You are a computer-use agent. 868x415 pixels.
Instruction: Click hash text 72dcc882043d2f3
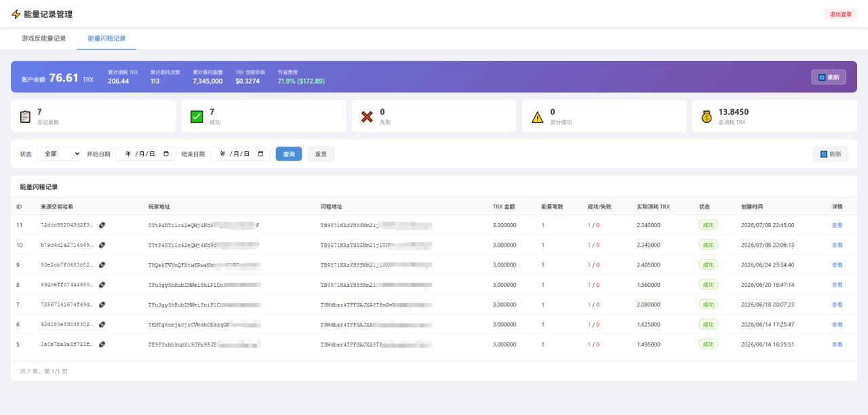point(68,225)
